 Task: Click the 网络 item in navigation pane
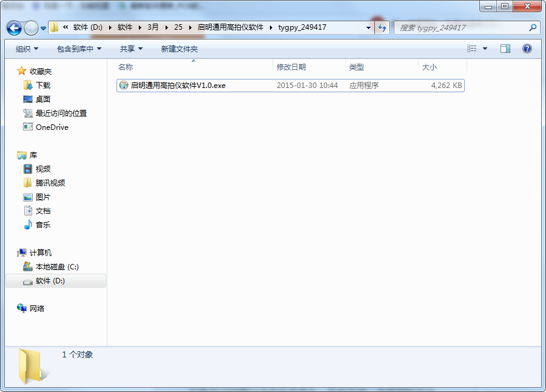tap(37, 308)
